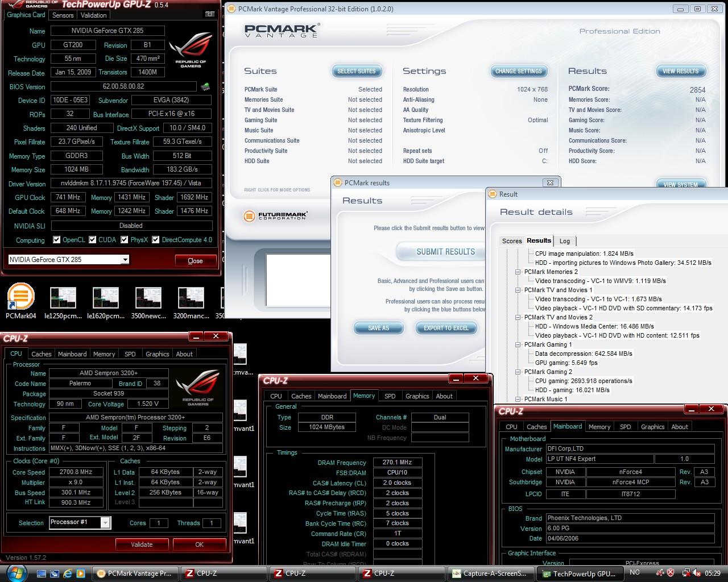This screenshot has height=582, width=728.
Task: Open the 3500newc desktop file icon
Action: pos(148,302)
